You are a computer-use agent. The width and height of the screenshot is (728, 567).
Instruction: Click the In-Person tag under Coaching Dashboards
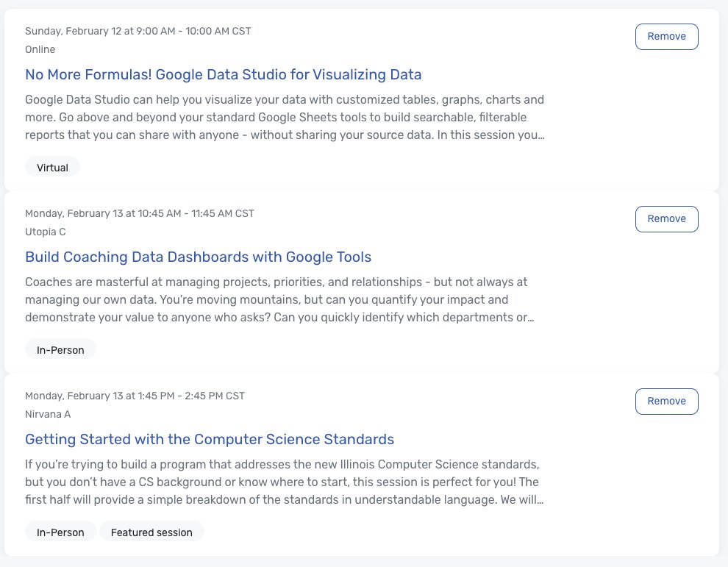click(60, 350)
